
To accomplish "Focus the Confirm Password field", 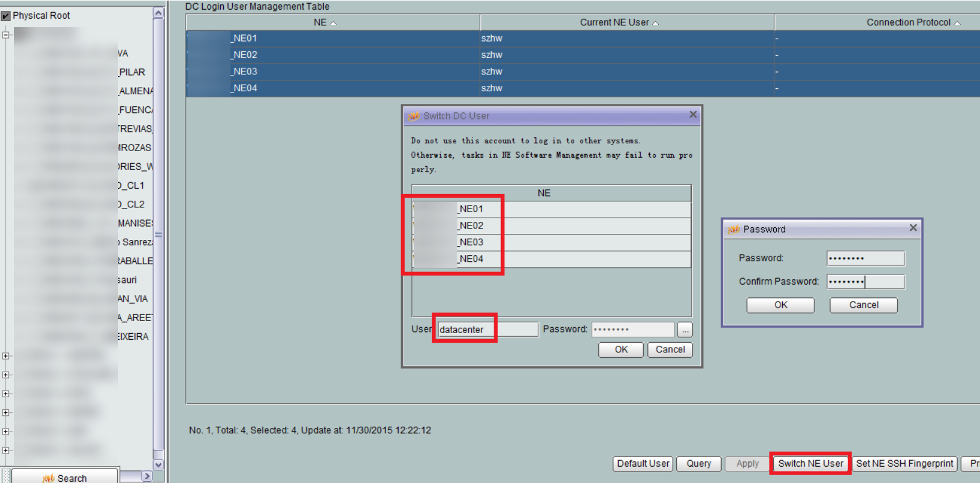I will tap(866, 282).
